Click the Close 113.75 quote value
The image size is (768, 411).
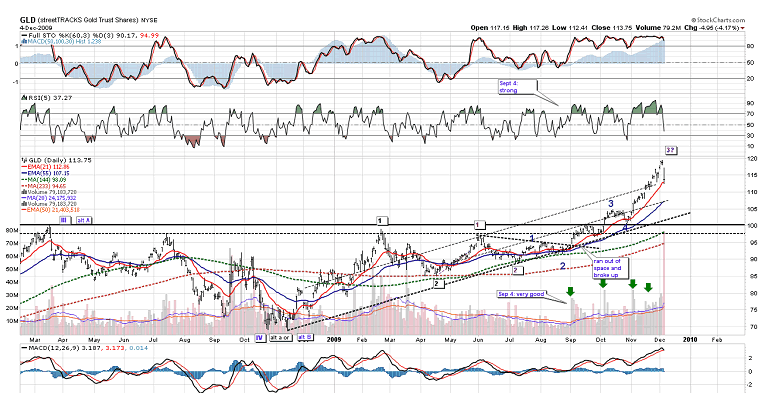[x=611, y=27]
